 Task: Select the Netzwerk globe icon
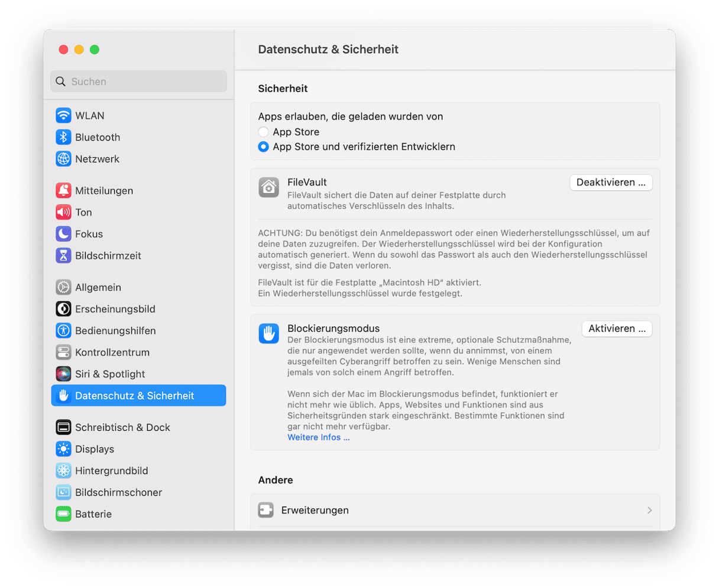click(63, 159)
